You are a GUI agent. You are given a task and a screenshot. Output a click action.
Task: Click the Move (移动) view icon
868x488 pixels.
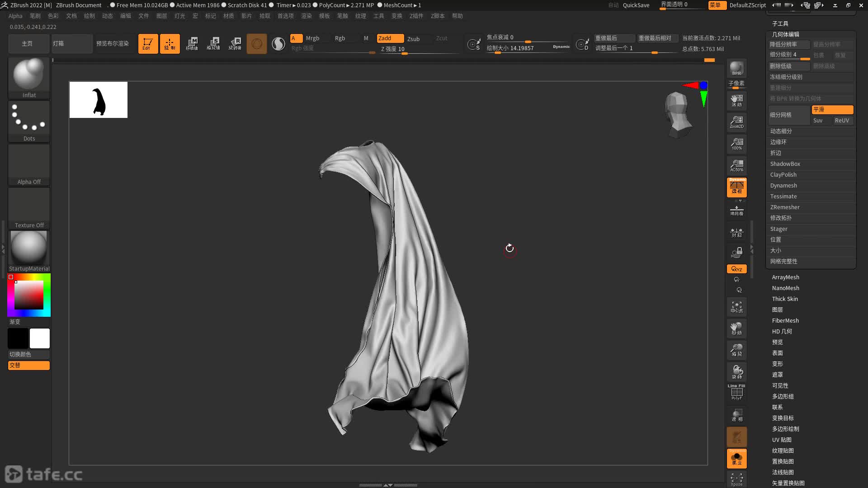tap(736, 328)
